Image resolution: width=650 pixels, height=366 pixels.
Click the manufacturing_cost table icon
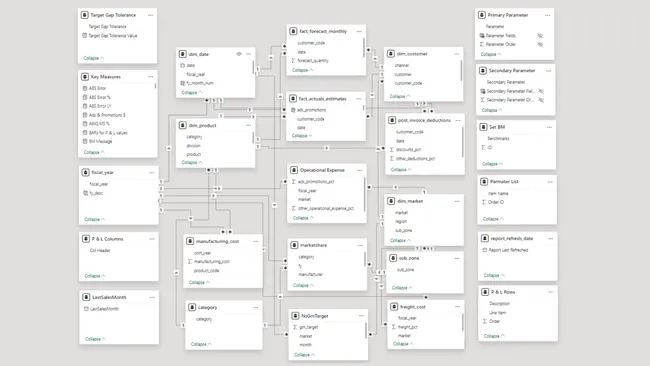[x=190, y=241]
